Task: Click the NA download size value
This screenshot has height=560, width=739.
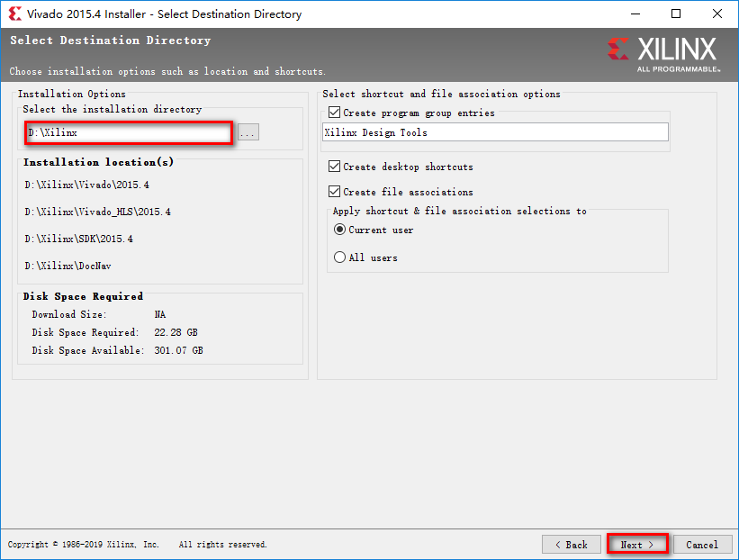Action: tap(159, 314)
